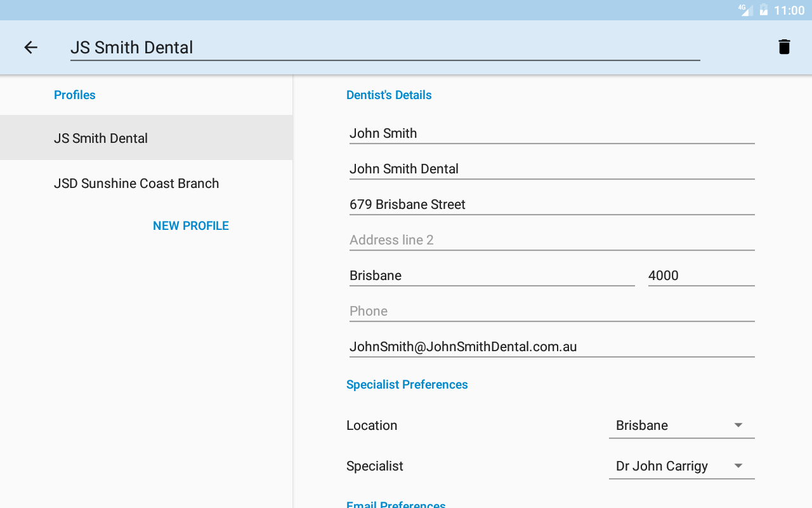
Task: Tap the back arrow icon
Action: (30, 47)
